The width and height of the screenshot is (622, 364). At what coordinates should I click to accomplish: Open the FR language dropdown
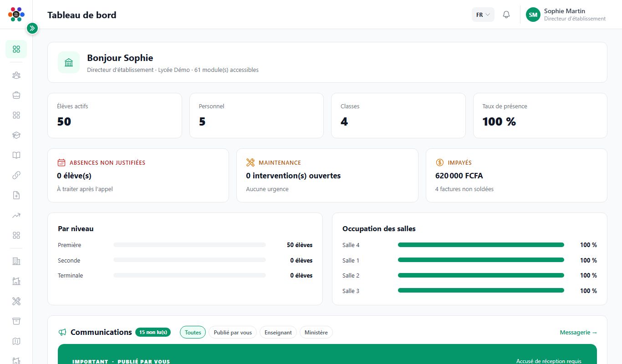coord(483,15)
